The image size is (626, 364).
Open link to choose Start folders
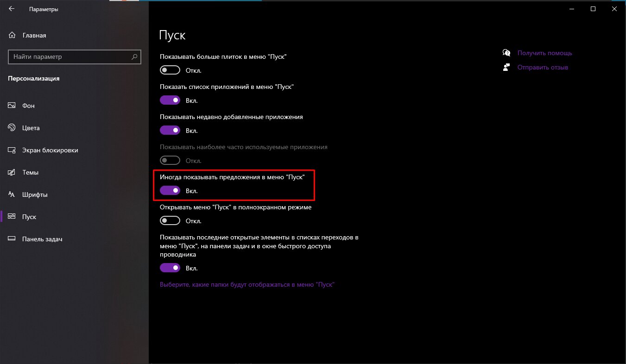point(247,284)
